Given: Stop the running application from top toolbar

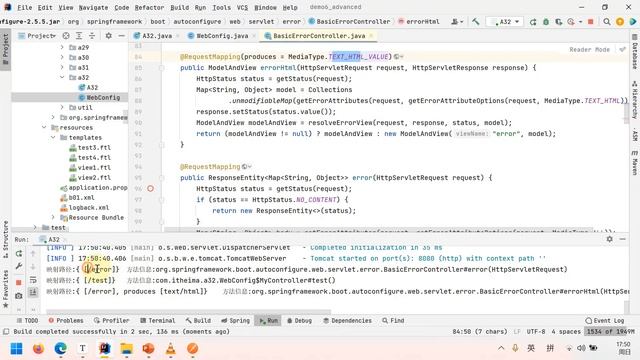Looking at the screenshot, I should pyautogui.click(x=591, y=22).
